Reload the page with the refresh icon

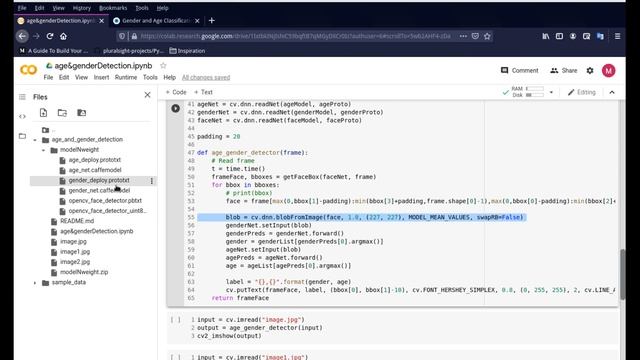pyautogui.click(x=50, y=36)
